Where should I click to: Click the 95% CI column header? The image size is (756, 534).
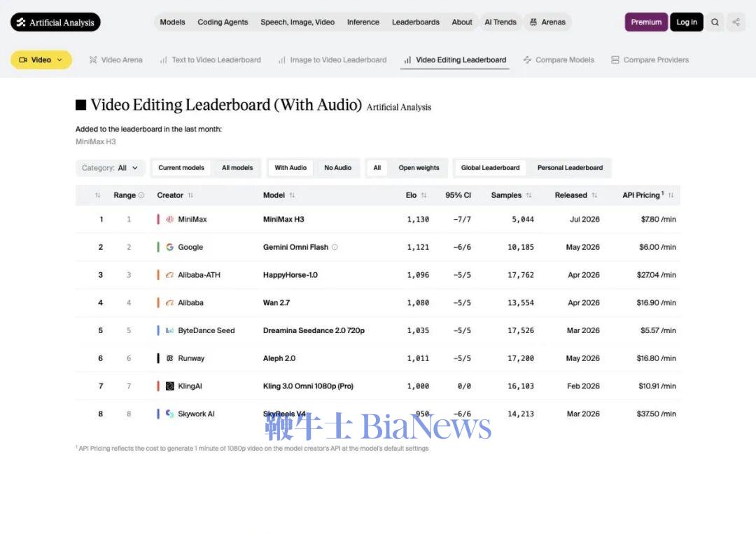coord(458,195)
